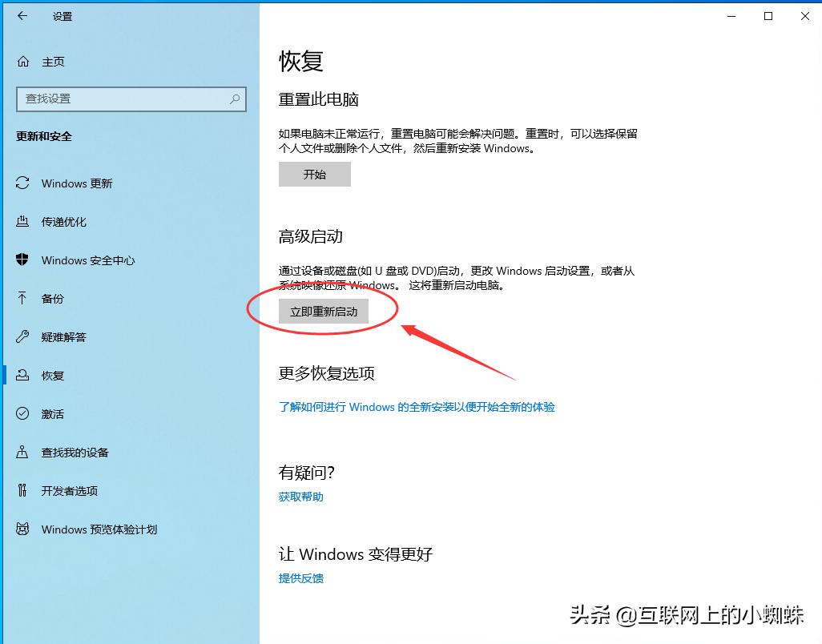The height and width of the screenshot is (644, 822).
Task: Click the 恢复 recovery icon in sidebar
Action: [x=21, y=376]
